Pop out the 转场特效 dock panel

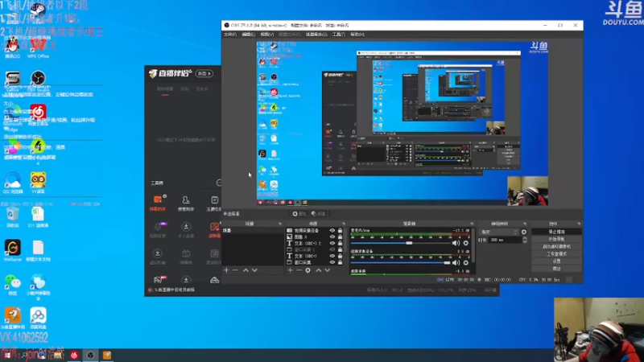pos(525,224)
